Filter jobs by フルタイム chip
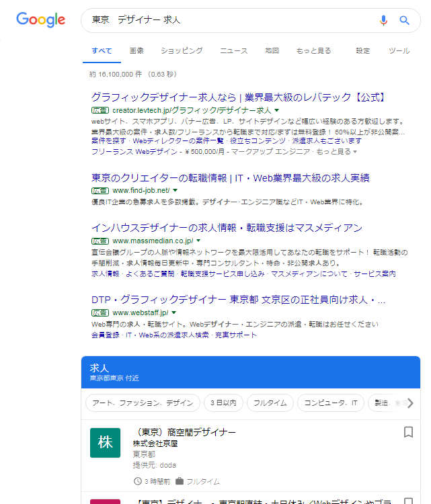This screenshot has width=431, height=504. point(270,403)
